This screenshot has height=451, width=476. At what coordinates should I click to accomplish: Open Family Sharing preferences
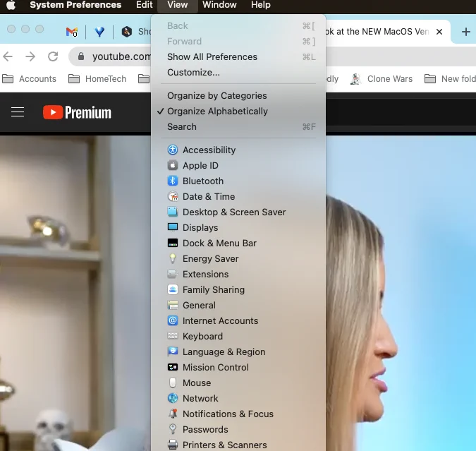(238, 289)
